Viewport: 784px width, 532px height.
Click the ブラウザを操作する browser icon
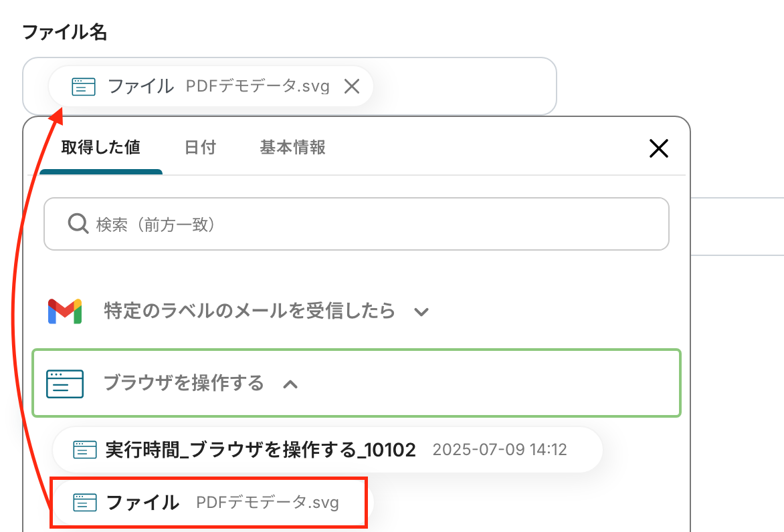(65, 384)
